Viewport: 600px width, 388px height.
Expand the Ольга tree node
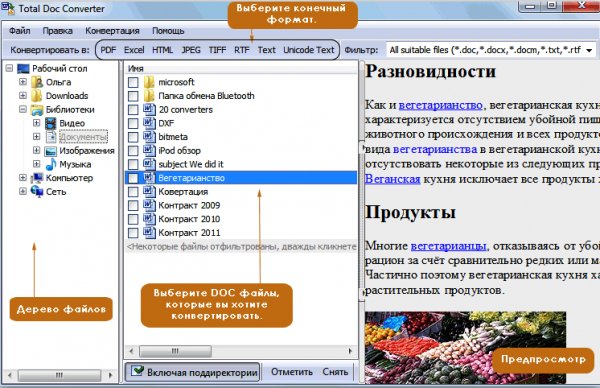pos(23,82)
